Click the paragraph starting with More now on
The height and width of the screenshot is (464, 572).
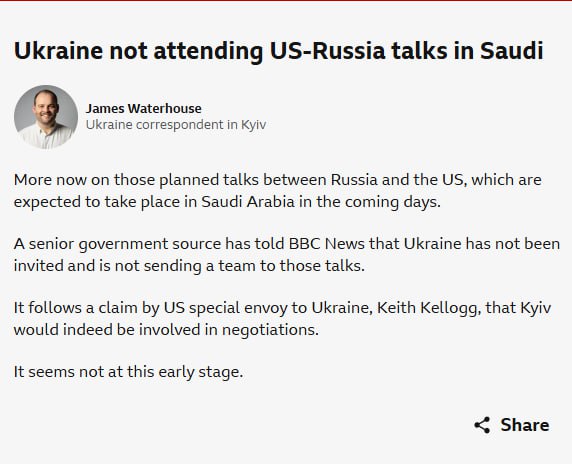point(278,191)
